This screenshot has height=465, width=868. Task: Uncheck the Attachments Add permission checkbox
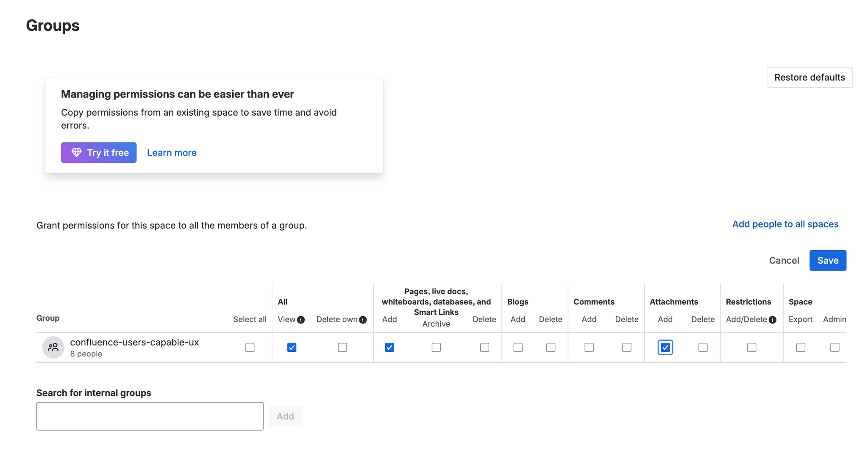665,348
